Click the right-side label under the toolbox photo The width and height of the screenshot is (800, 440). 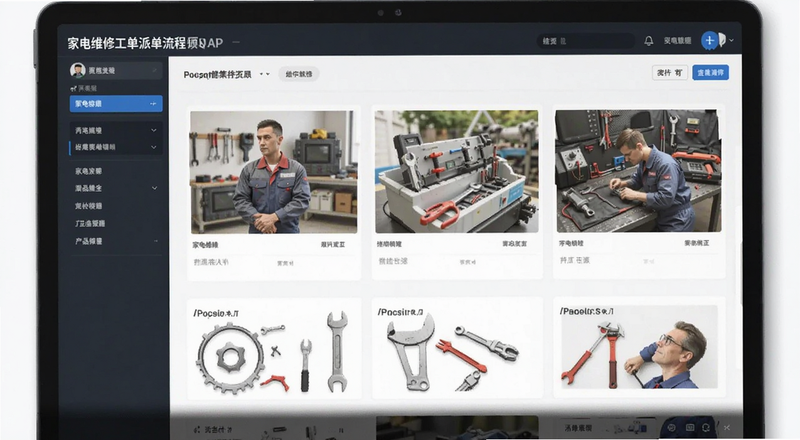pyautogui.click(x=515, y=244)
